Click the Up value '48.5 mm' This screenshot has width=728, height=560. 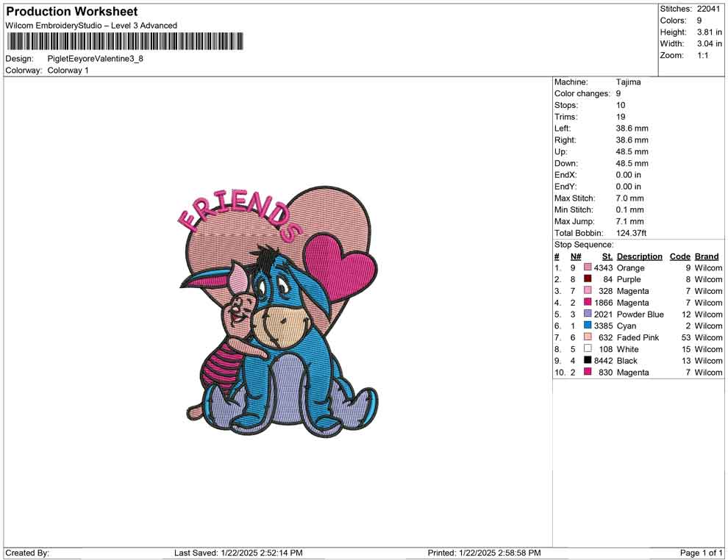tap(632, 151)
